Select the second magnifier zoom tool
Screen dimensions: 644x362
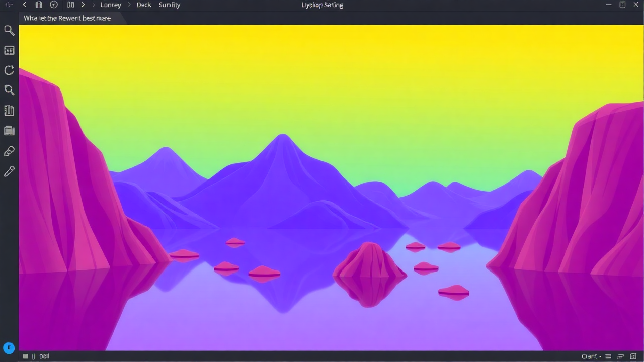coord(9,90)
